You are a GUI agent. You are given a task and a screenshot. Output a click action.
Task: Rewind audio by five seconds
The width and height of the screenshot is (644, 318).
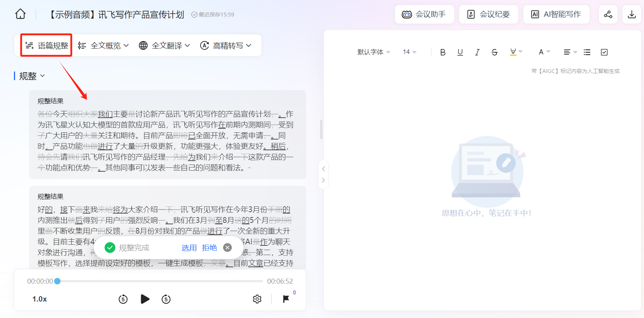(123, 299)
